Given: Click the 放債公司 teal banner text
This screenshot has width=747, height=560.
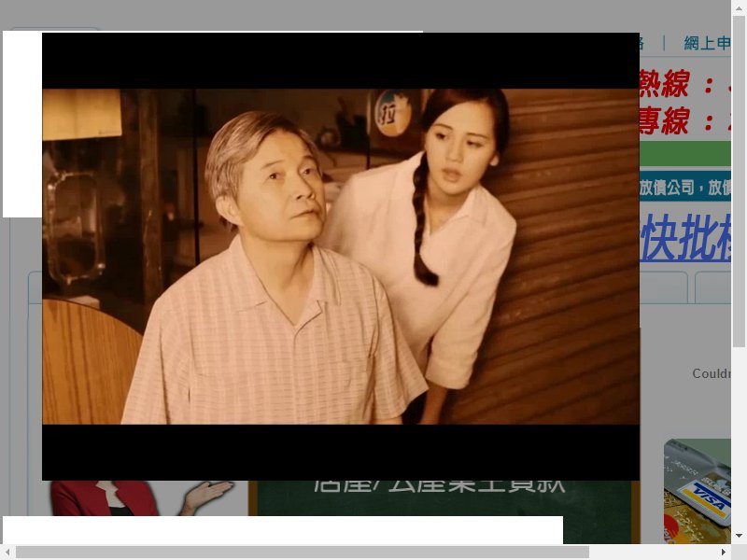Looking at the screenshot, I should pos(685,188).
